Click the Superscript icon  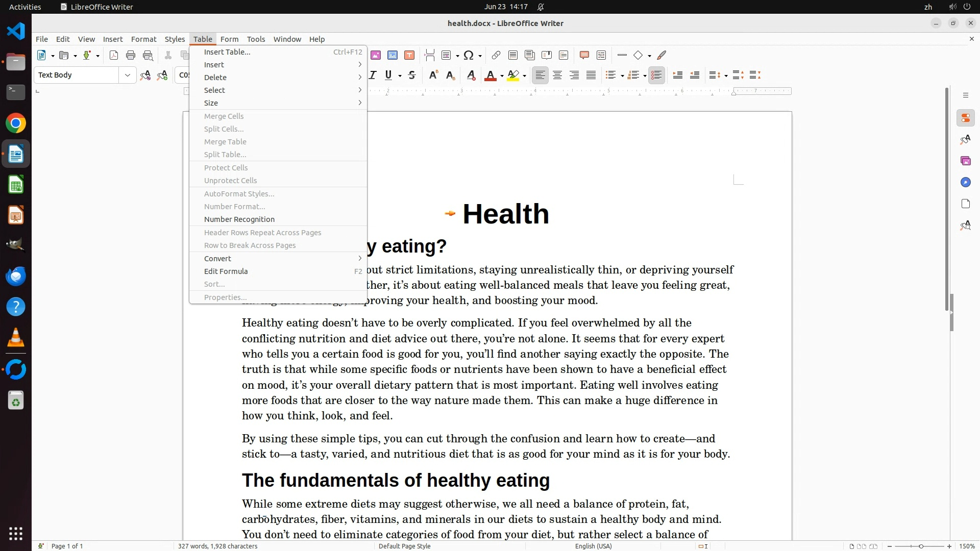(x=433, y=76)
